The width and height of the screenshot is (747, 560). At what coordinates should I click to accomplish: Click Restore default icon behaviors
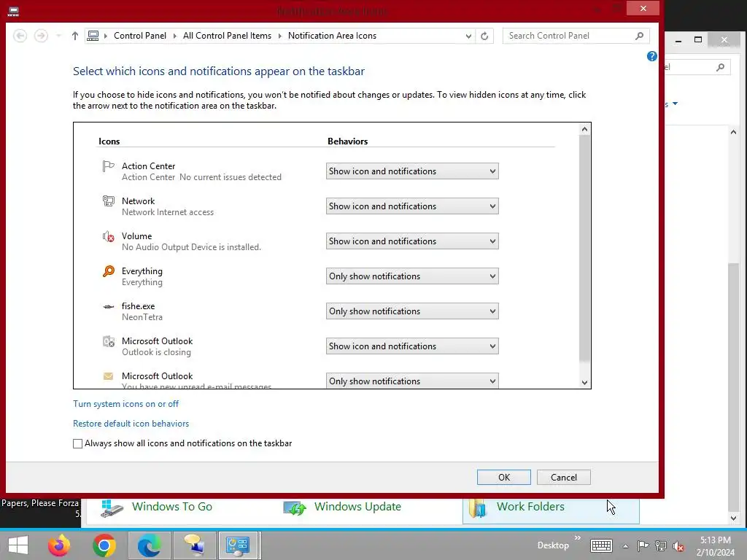pyautogui.click(x=131, y=424)
